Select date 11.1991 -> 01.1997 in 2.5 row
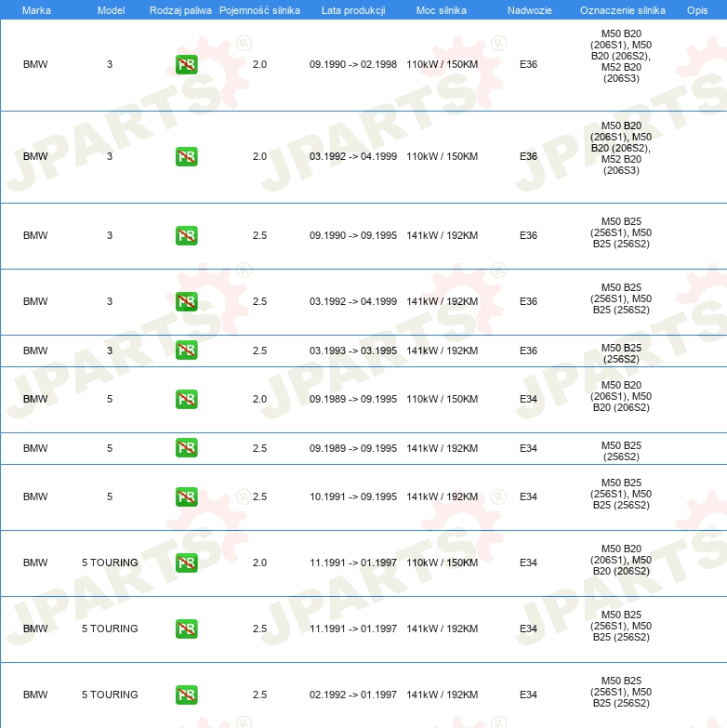 point(353,629)
